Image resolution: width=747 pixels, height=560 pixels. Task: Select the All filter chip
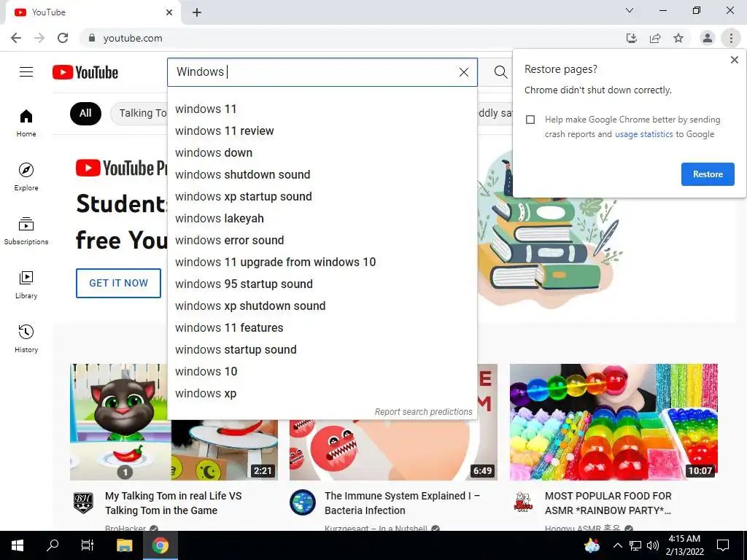point(85,113)
